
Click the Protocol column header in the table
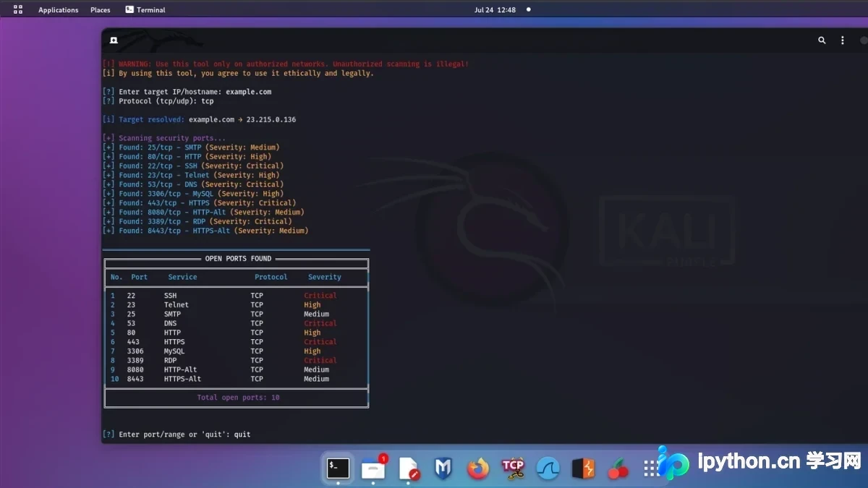271,277
